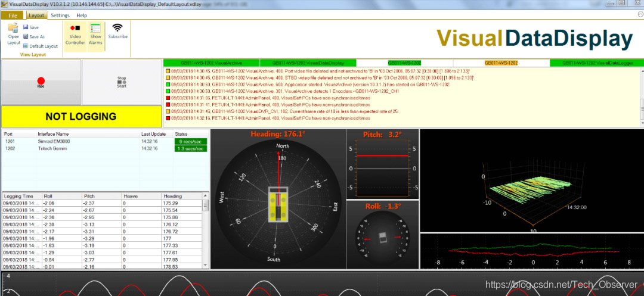This screenshot has height=296, width=644.
Task: Click the 9 recs/sec status cell
Action: pos(191,141)
